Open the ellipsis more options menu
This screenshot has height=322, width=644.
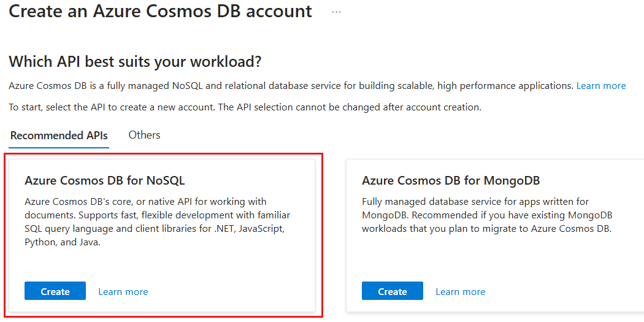coord(336,12)
